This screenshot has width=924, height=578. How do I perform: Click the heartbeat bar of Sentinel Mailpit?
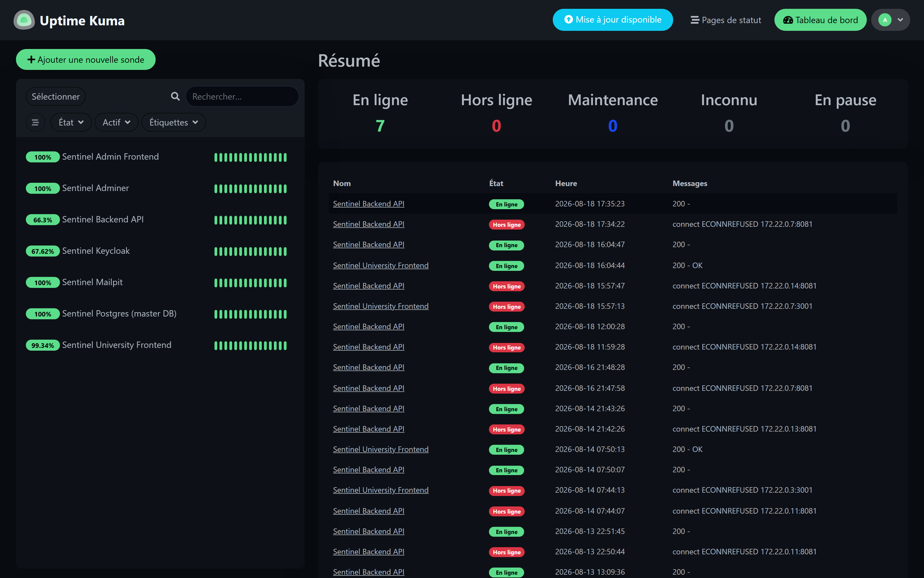click(251, 282)
